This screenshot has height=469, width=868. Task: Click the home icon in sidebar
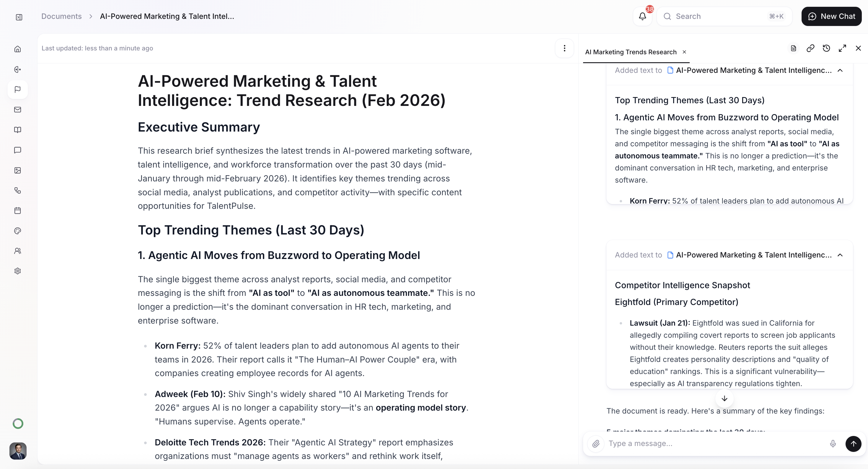(18, 49)
